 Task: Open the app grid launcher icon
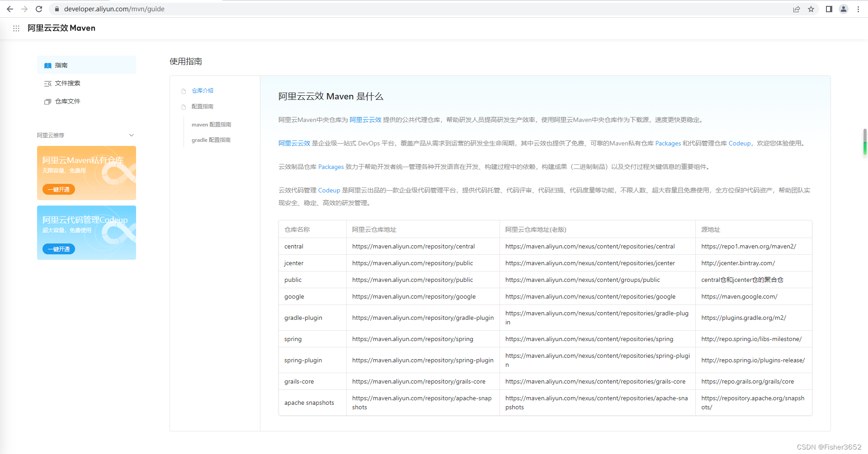click(x=16, y=28)
